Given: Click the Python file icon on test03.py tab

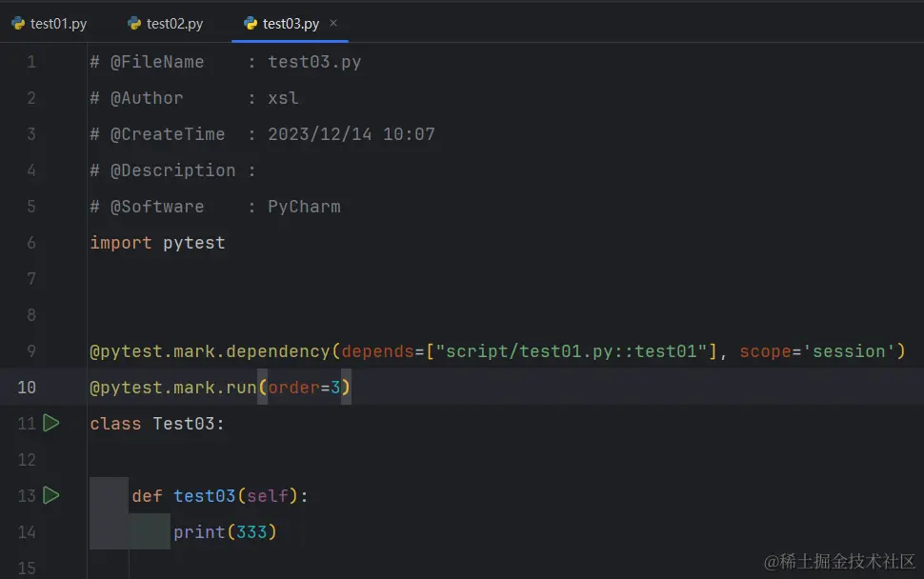Looking at the screenshot, I should (251, 24).
